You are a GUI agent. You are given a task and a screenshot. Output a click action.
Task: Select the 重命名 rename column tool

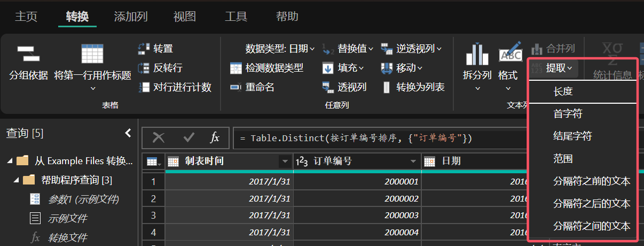coord(252,87)
